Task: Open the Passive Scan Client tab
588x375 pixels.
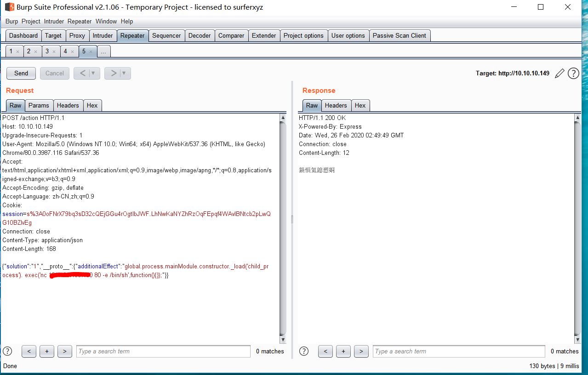Action: [x=400, y=35]
